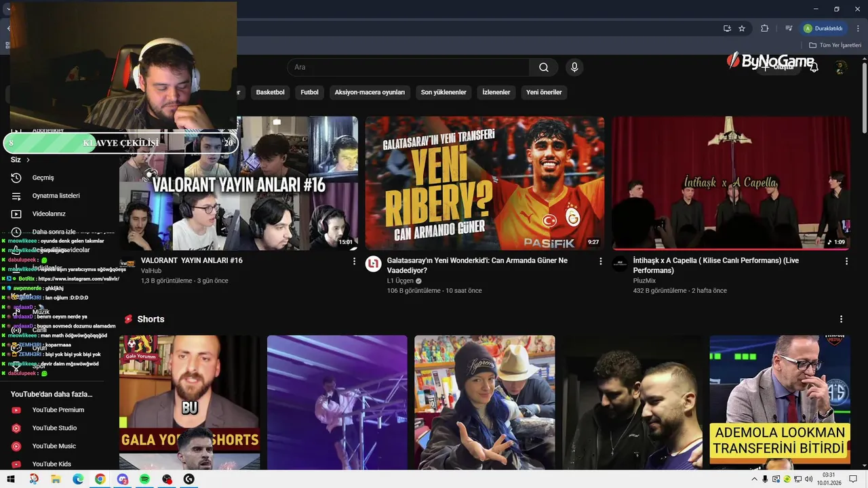Open the GALA YORUM short thumbnail

click(189, 403)
